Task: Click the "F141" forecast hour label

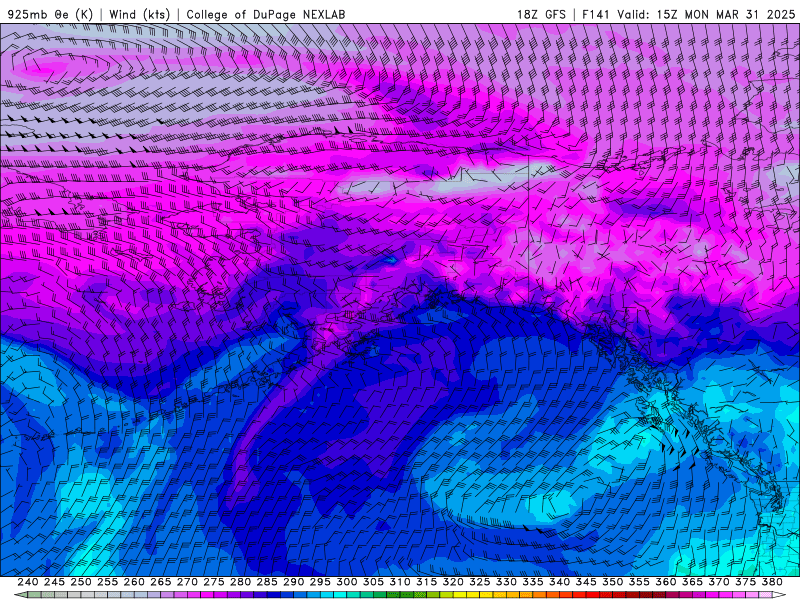Action: pos(595,14)
